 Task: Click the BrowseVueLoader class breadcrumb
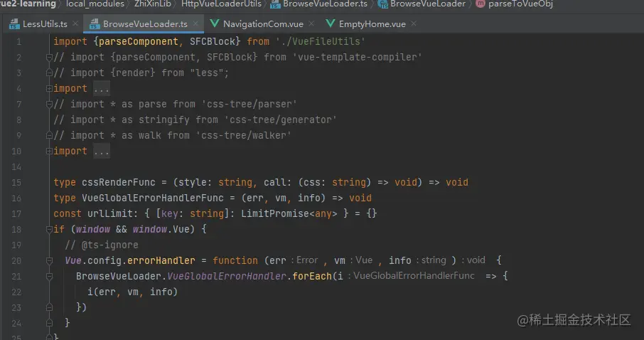(427, 4)
